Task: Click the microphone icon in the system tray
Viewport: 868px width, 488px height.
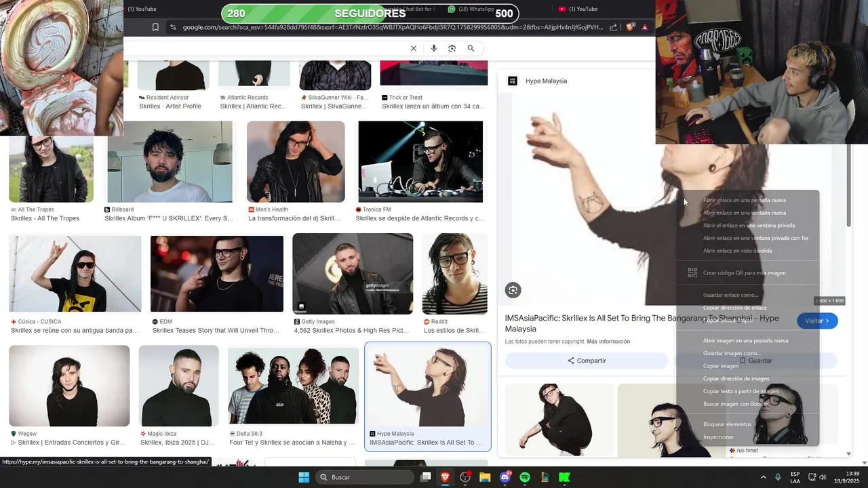Action: (778, 477)
